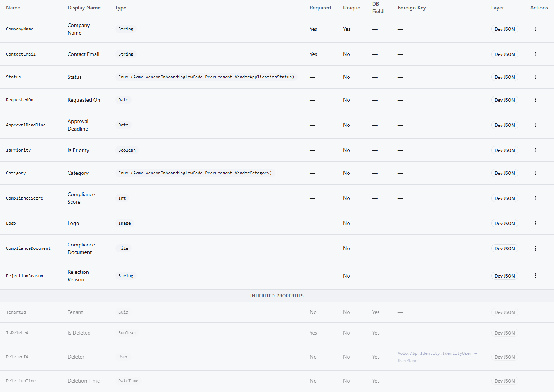The width and height of the screenshot is (554, 392).
Task: Click the 'Deletion Time' display name
Action: 84,381
